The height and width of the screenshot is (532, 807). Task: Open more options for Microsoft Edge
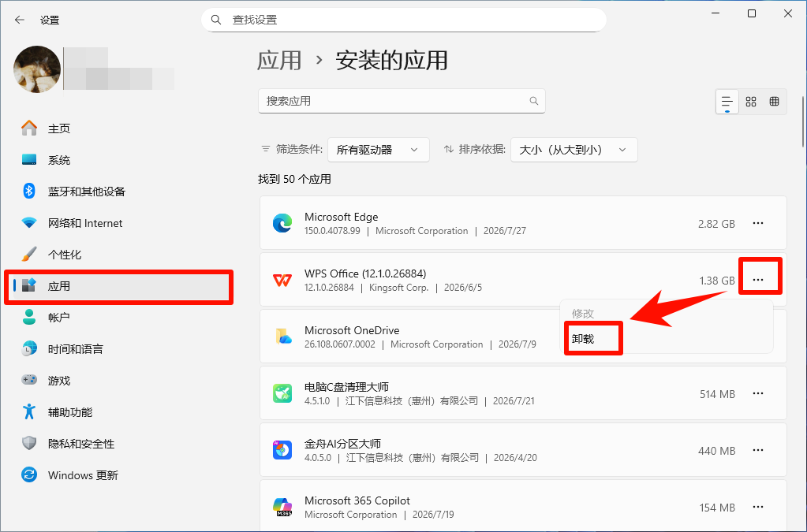click(x=757, y=223)
